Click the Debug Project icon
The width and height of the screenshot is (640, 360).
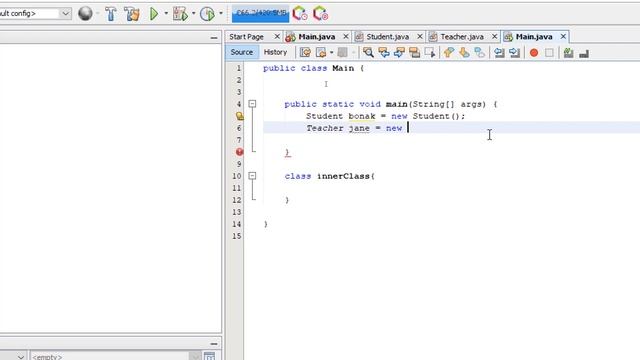(180, 13)
